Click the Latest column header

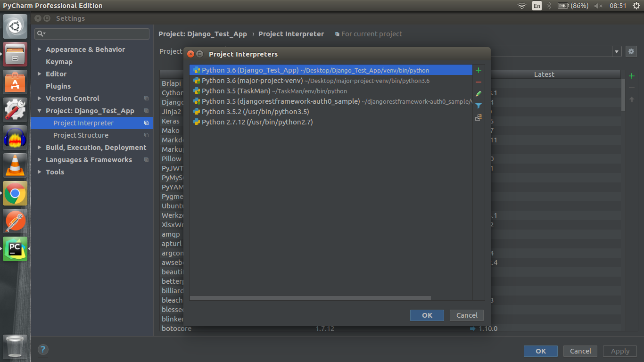point(544,74)
